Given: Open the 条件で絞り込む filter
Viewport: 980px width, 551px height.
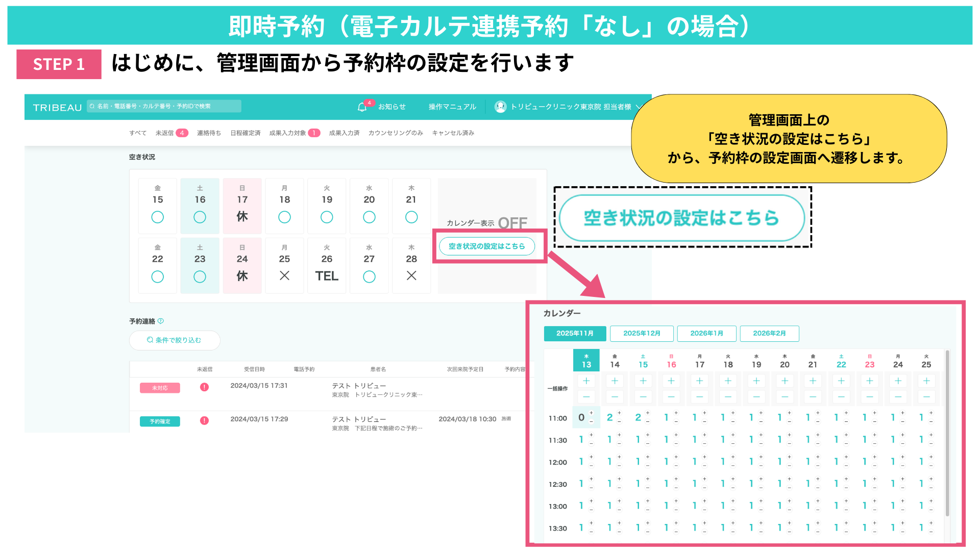Looking at the screenshot, I should (x=175, y=340).
